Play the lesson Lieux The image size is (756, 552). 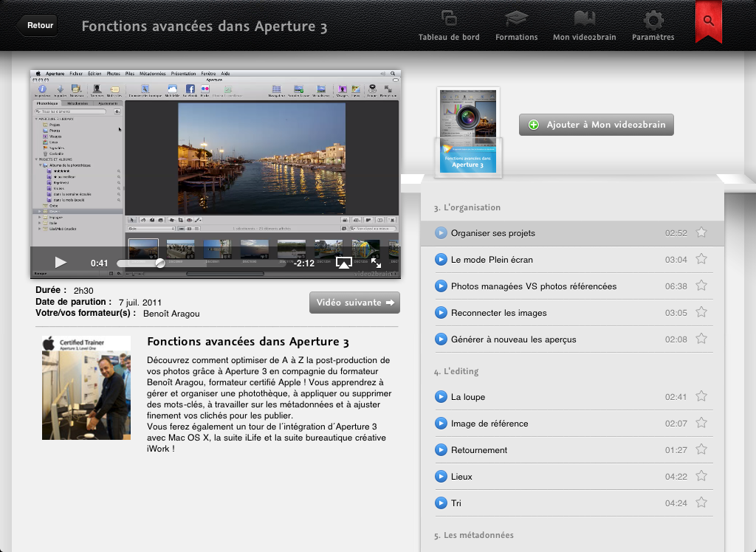click(441, 476)
